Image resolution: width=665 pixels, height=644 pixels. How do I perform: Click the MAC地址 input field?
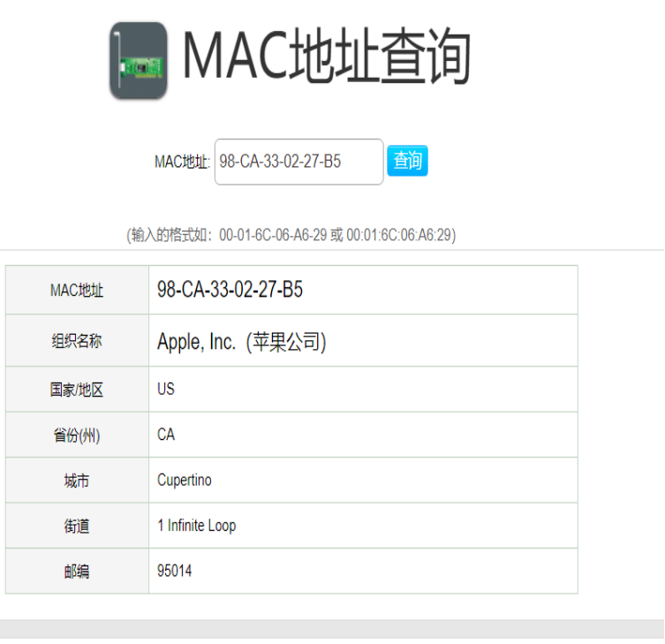(299, 162)
